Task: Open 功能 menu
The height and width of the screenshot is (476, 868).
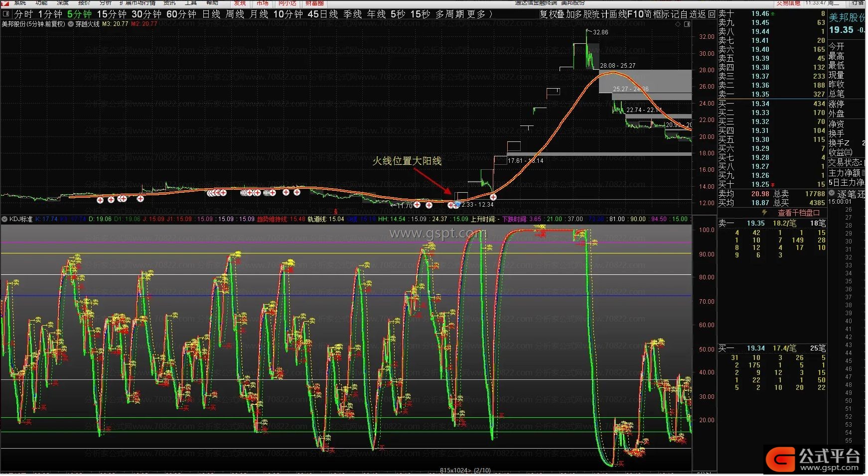Action: 41,2
